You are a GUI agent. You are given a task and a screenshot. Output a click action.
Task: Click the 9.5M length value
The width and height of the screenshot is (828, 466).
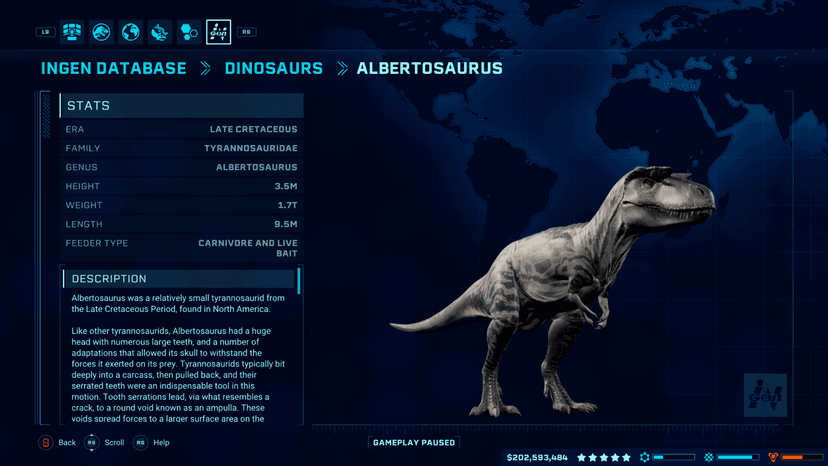pyautogui.click(x=286, y=225)
